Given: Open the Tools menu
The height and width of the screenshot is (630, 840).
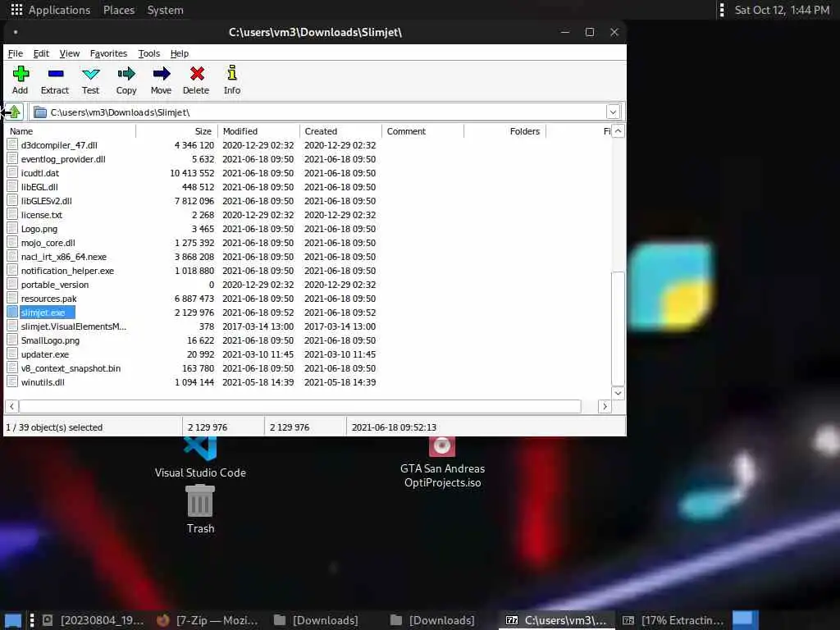Looking at the screenshot, I should point(149,53).
